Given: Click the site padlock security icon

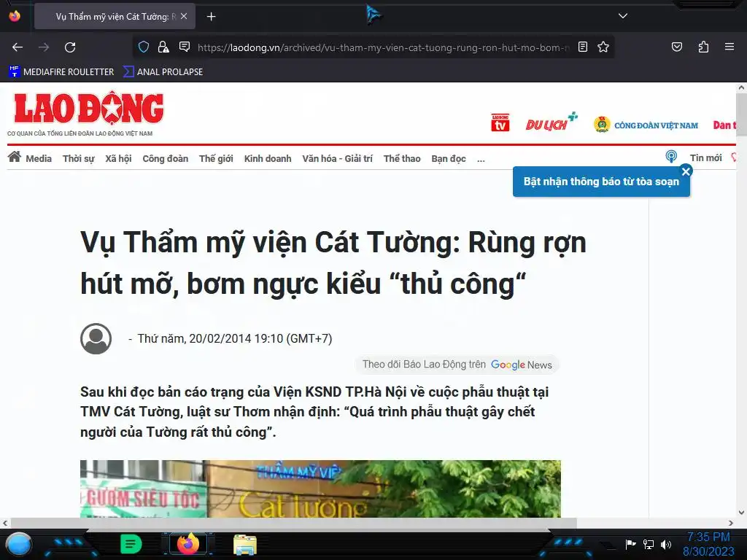Looking at the screenshot, I should click(x=163, y=47).
